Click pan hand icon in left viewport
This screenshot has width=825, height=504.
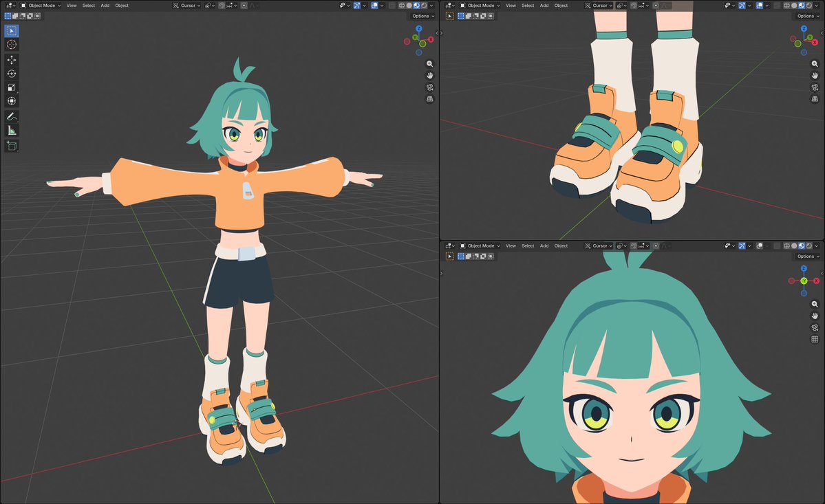click(x=430, y=75)
